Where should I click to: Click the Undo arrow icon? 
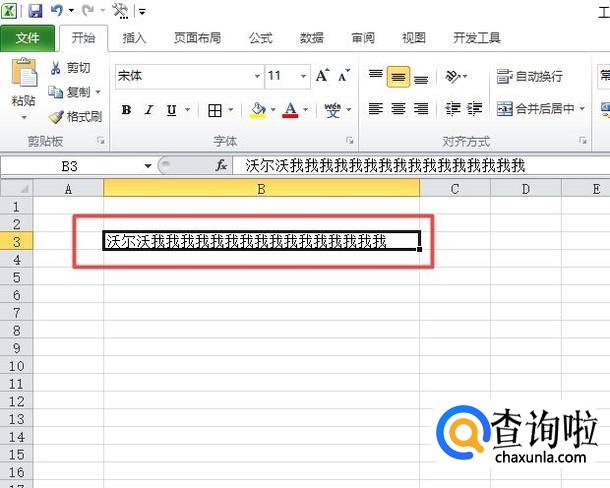point(57,11)
